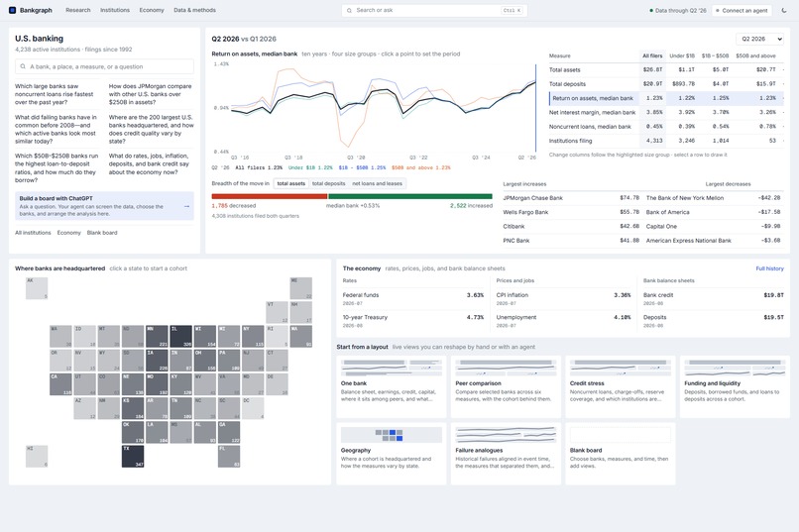Click the red decreased segment of breadth bar
The width and height of the screenshot is (799, 532).
270,196
